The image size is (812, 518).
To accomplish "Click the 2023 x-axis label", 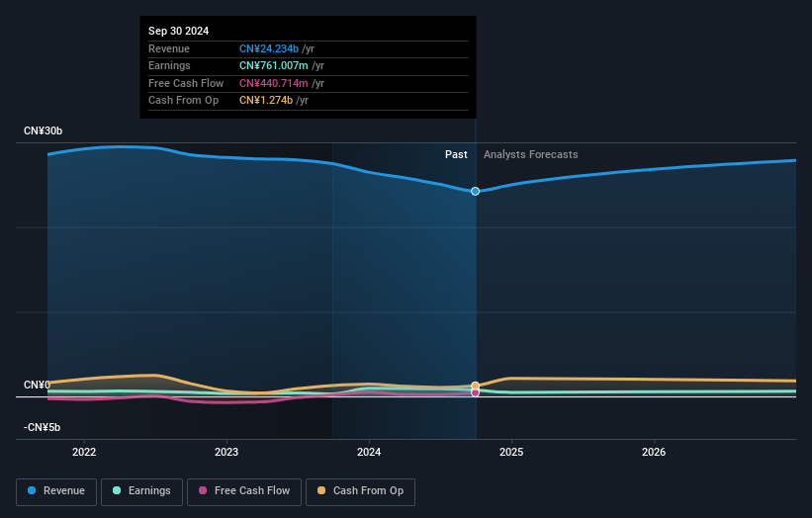I will click(x=226, y=453).
